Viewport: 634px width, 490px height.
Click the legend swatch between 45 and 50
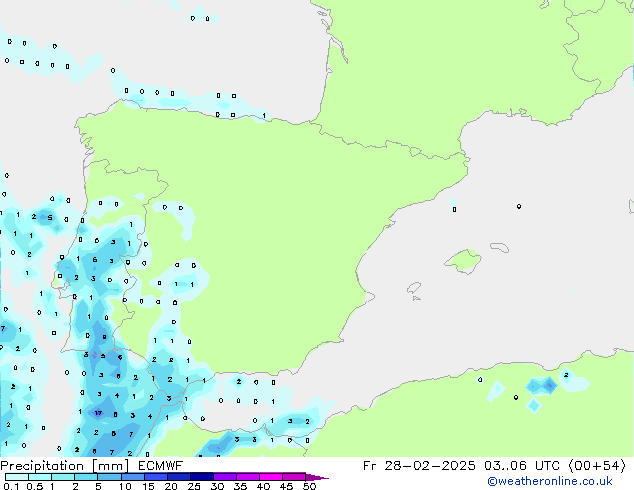coord(294,477)
